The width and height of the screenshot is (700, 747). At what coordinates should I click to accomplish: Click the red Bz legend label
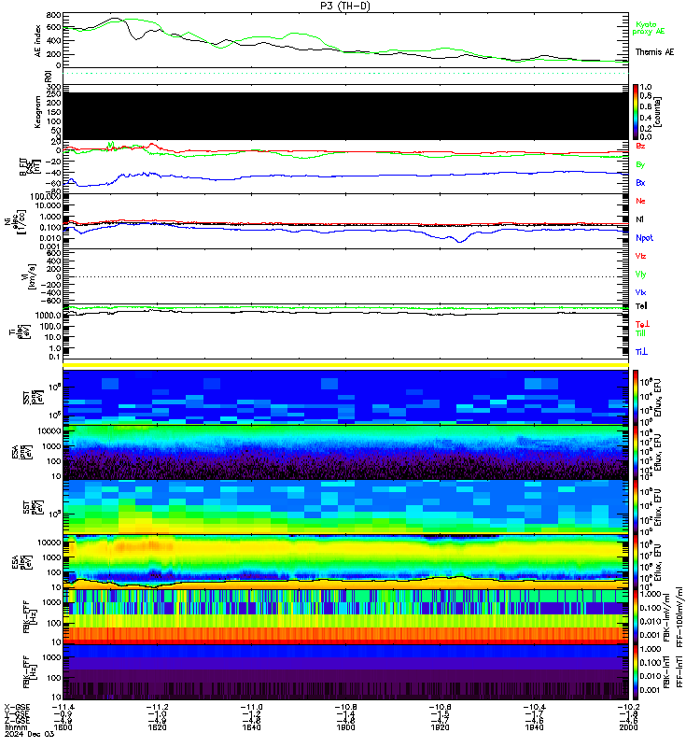coord(640,146)
